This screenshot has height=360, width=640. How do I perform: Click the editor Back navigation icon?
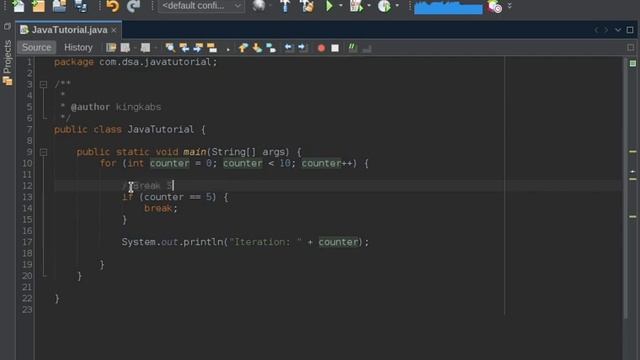point(125,48)
